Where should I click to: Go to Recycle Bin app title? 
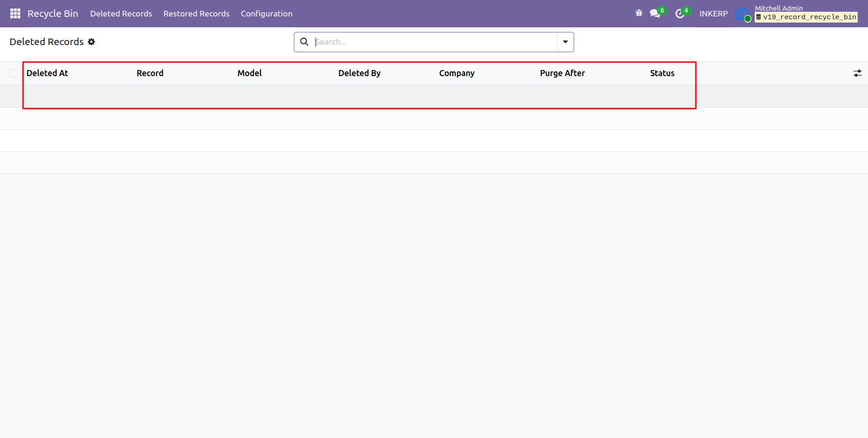coord(53,14)
